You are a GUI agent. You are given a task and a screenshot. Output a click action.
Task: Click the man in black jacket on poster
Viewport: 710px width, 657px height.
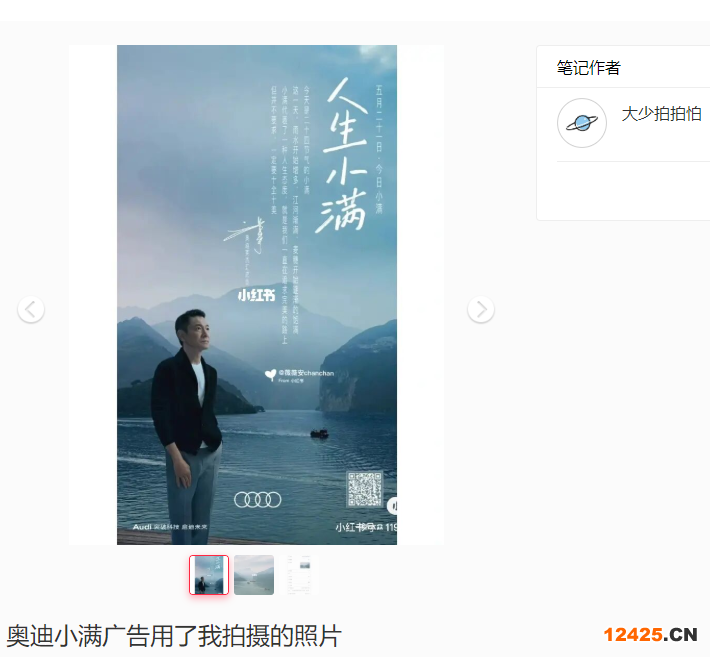point(187,426)
